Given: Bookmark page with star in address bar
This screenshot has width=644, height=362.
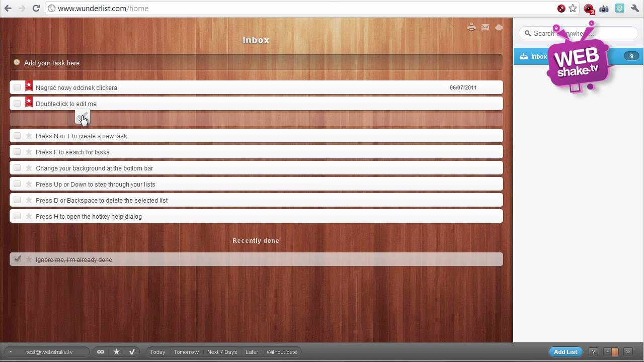Looking at the screenshot, I should click(x=573, y=9).
